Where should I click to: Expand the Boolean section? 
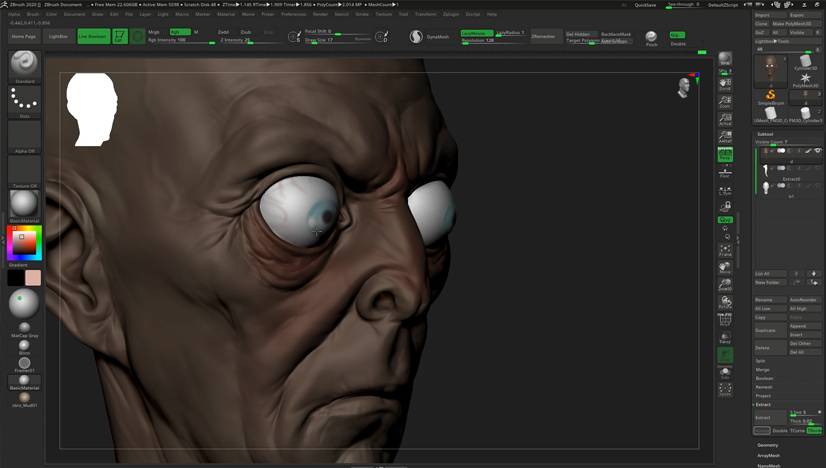click(764, 378)
